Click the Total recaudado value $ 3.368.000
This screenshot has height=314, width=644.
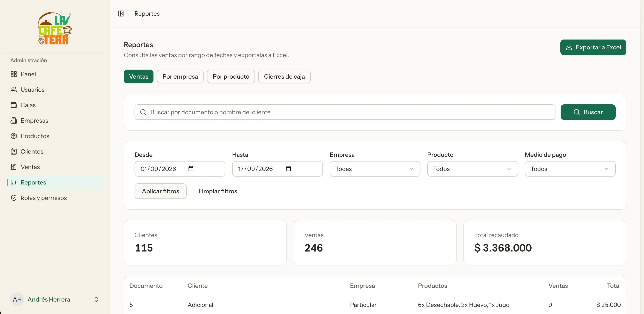[503, 248]
